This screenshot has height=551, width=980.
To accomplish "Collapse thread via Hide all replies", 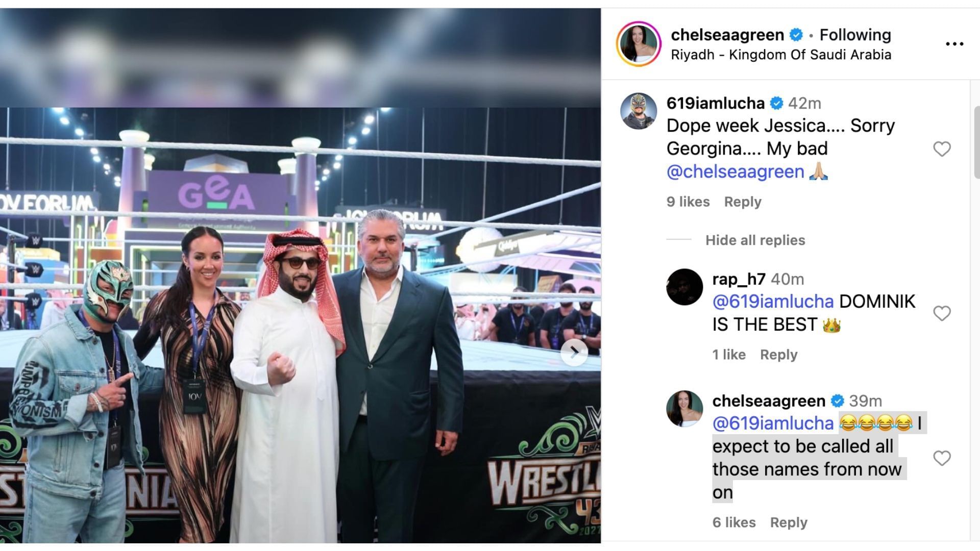I will 755,240.
